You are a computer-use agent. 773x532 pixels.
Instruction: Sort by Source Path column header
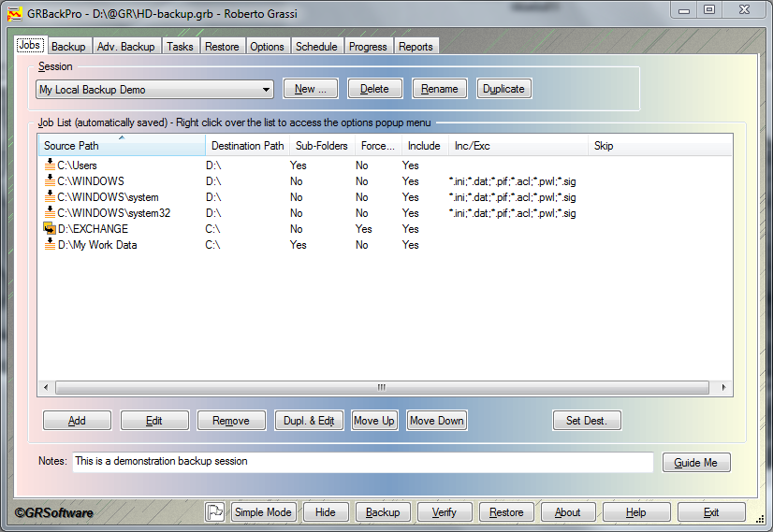(x=122, y=145)
